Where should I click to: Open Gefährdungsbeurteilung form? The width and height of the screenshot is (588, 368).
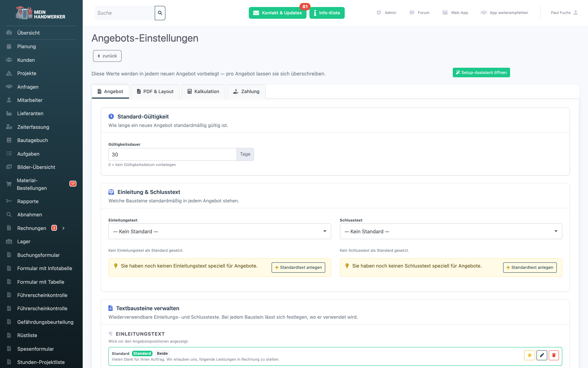click(x=45, y=322)
